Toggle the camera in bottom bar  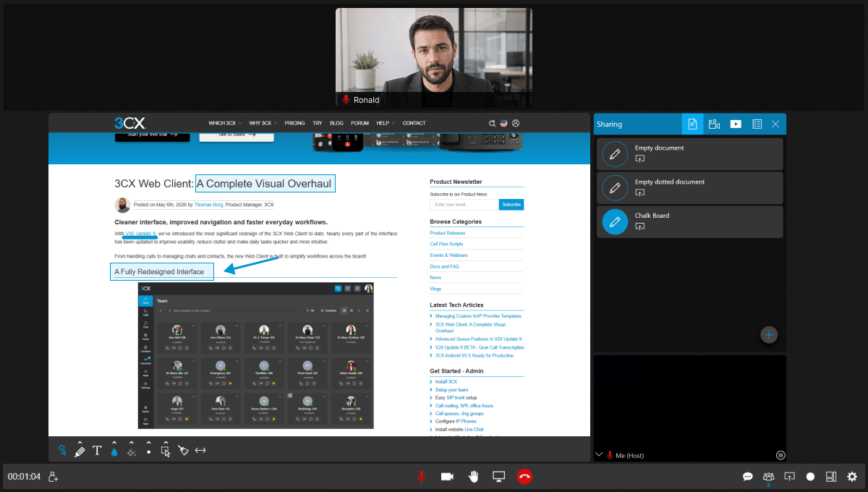point(447,477)
